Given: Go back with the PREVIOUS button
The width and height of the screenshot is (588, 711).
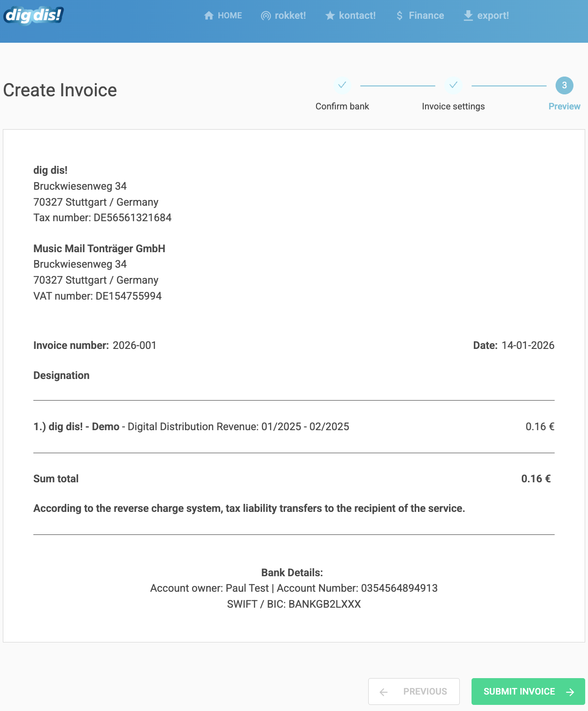Looking at the screenshot, I should [414, 691].
